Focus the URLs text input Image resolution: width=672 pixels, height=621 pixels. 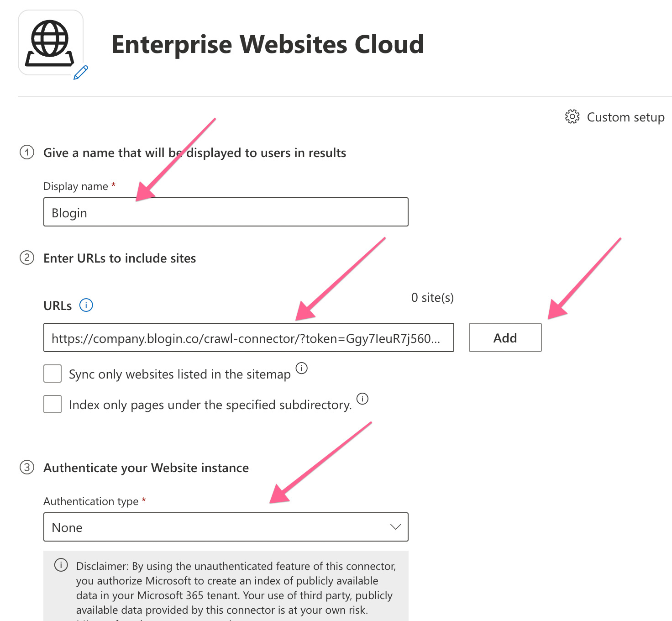pyautogui.click(x=248, y=338)
